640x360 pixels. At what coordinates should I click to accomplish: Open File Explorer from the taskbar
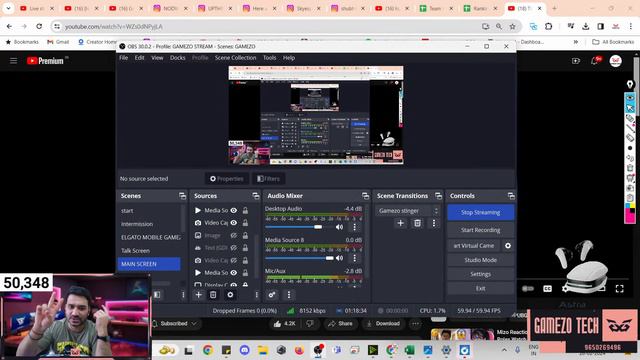point(262,350)
